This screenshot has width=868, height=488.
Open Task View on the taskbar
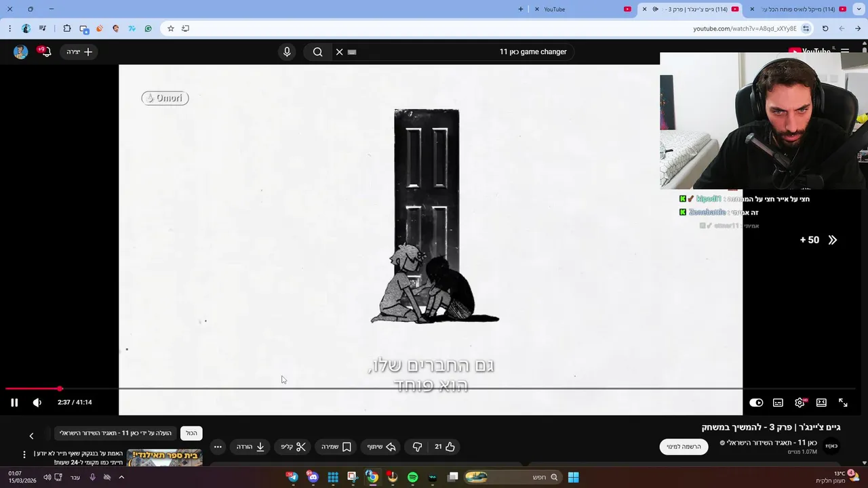point(453,477)
